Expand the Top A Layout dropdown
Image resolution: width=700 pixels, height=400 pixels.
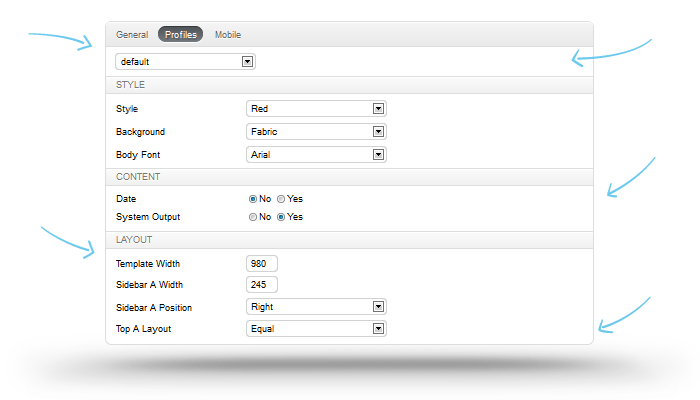(316, 328)
